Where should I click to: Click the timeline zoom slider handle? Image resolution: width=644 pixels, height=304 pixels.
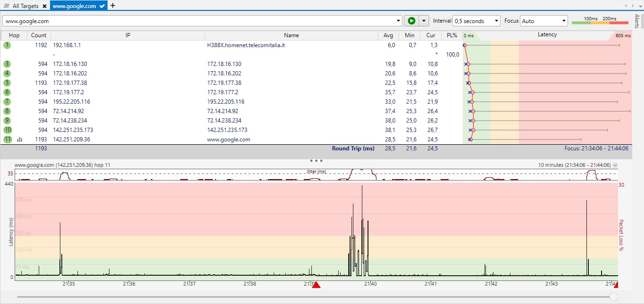click(x=613, y=296)
